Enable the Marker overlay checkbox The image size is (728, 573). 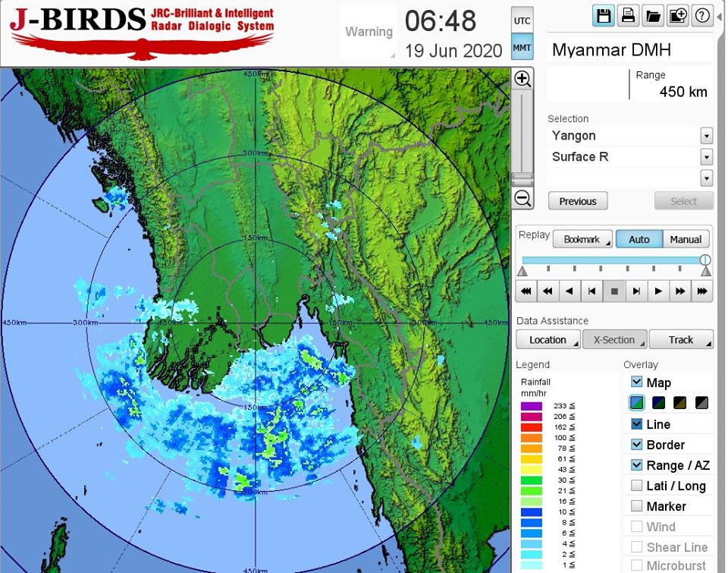point(637,506)
